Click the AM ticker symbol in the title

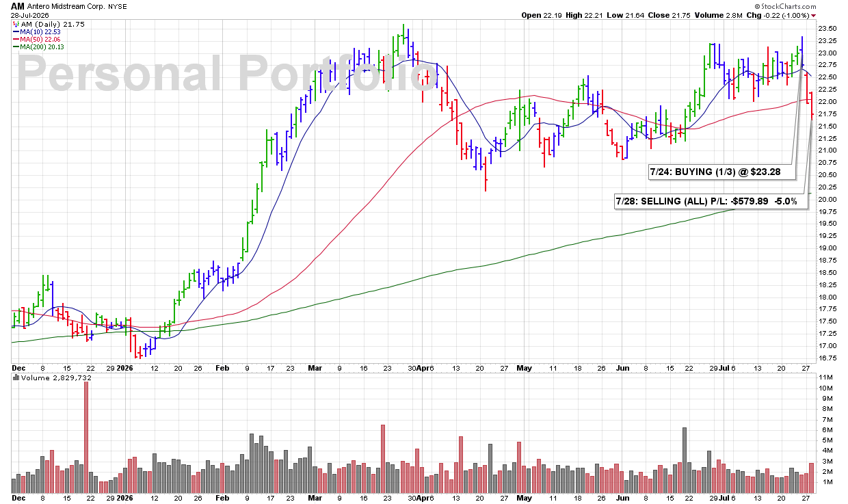16,5
